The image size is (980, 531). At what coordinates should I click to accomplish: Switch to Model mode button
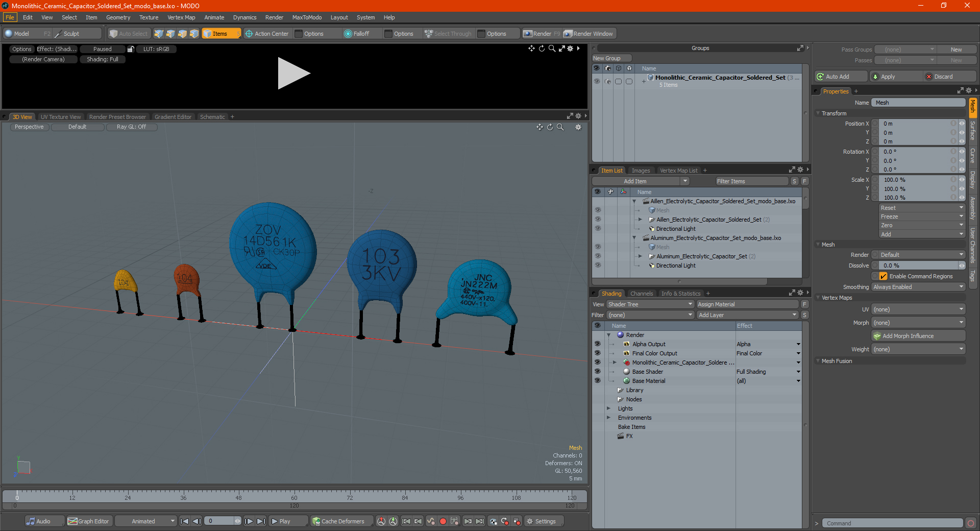coord(22,34)
